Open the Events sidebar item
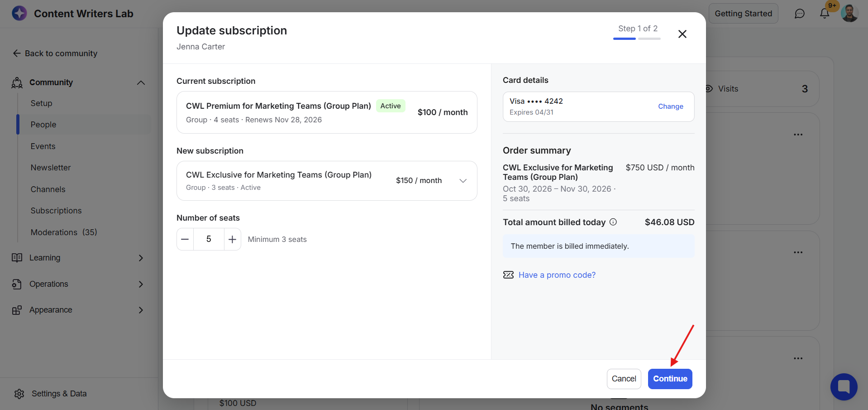The height and width of the screenshot is (410, 868). pos(43,146)
